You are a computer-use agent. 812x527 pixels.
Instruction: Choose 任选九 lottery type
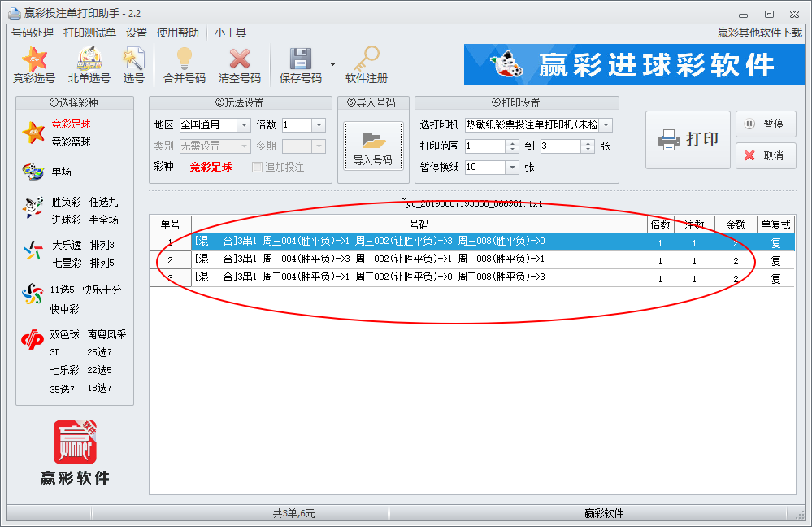[x=103, y=202]
